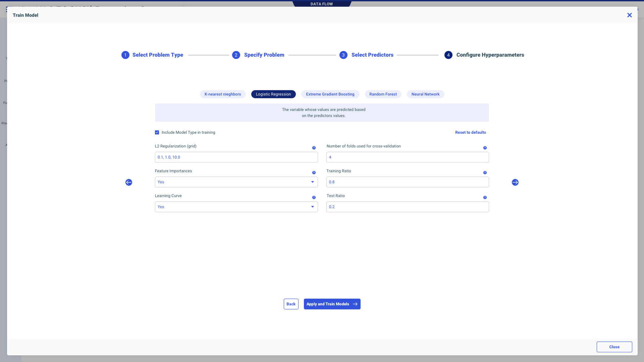Uncheck Include Model Type in training
The width and height of the screenshot is (644, 362).
[157, 132]
